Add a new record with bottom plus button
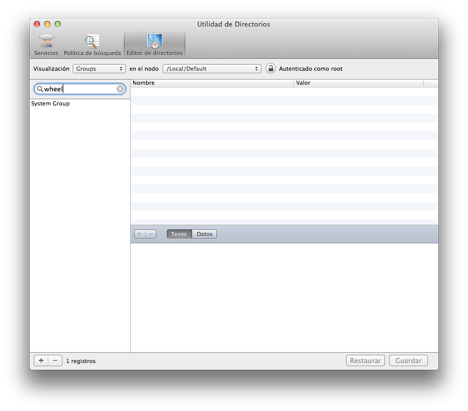468x411 pixels. [x=41, y=360]
